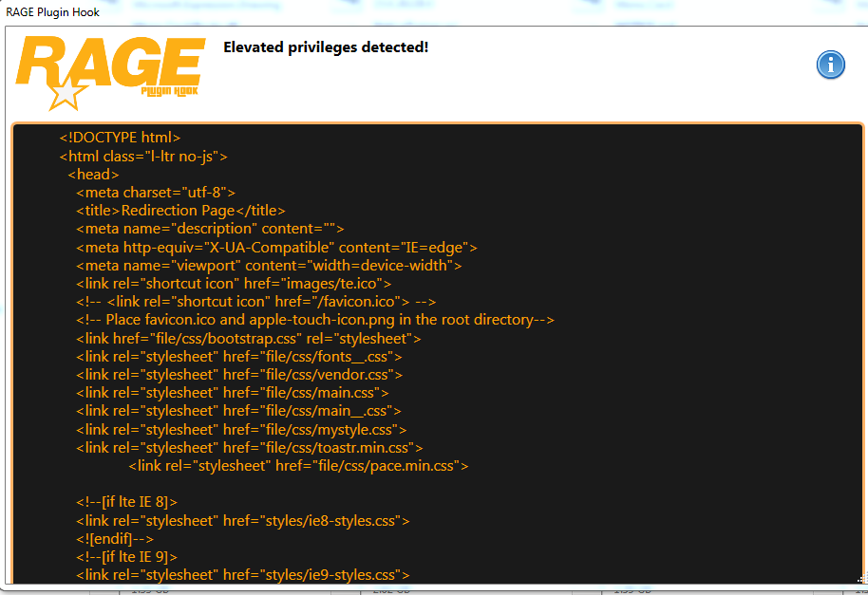Image resolution: width=868 pixels, height=595 pixels.
Task: Click the blue information icon
Action: (x=830, y=65)
